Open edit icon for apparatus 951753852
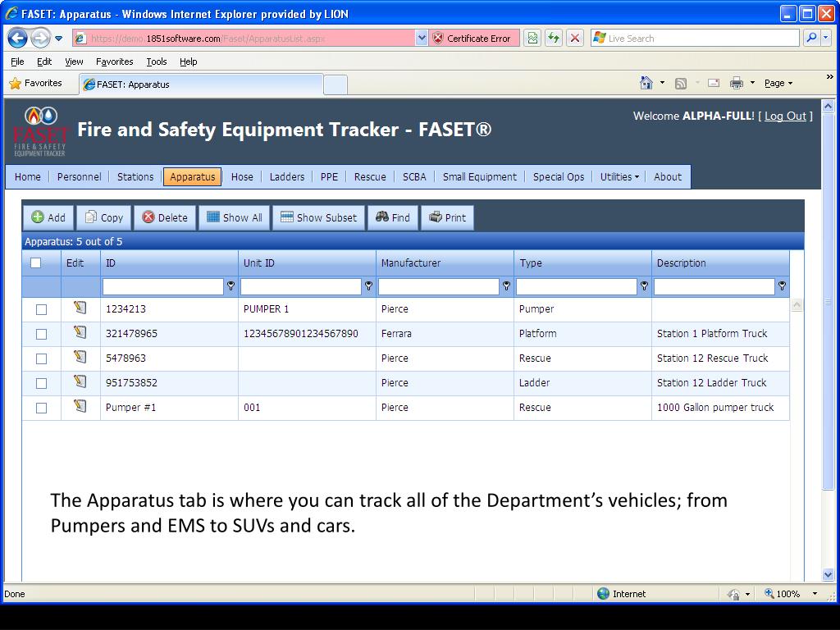840x630 pixels. pos(80,382)
